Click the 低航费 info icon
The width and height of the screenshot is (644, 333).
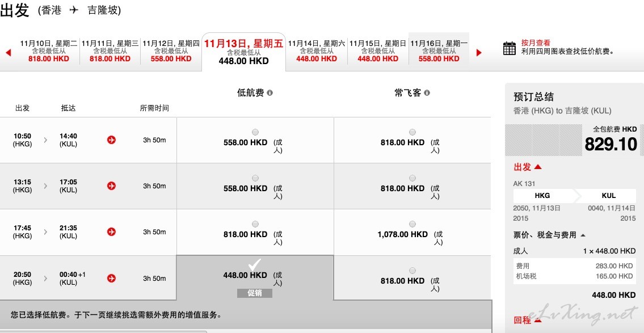click(x=270, y=93)
